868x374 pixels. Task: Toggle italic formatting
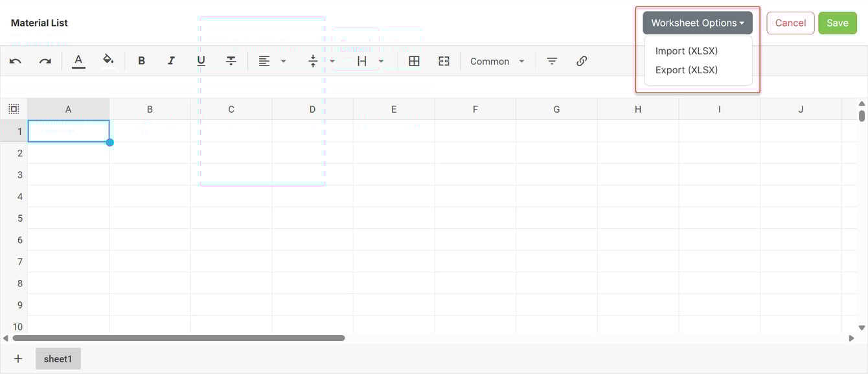click(171, 61)
